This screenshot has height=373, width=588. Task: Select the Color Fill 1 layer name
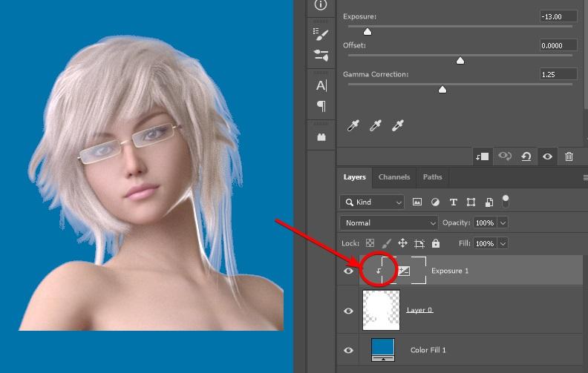[428, 350]
